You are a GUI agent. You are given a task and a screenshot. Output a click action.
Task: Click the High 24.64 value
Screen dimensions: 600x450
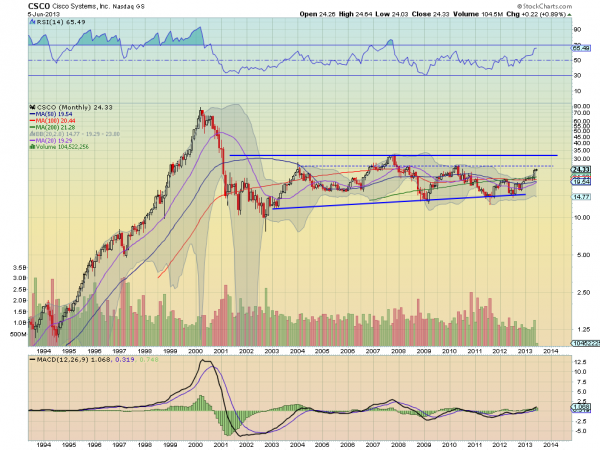click(355, 14)
